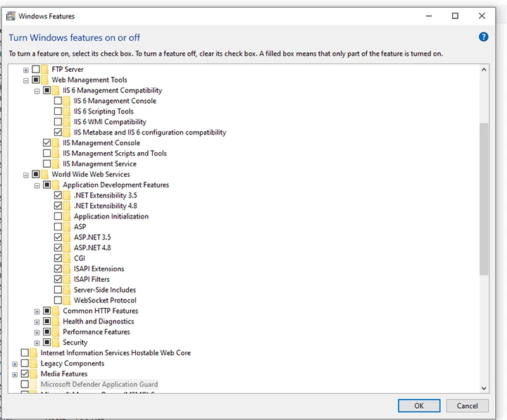Click the Windows Features title bar icon
The width and height of the screenshot is (507, 420).
[x=11, y=16]
